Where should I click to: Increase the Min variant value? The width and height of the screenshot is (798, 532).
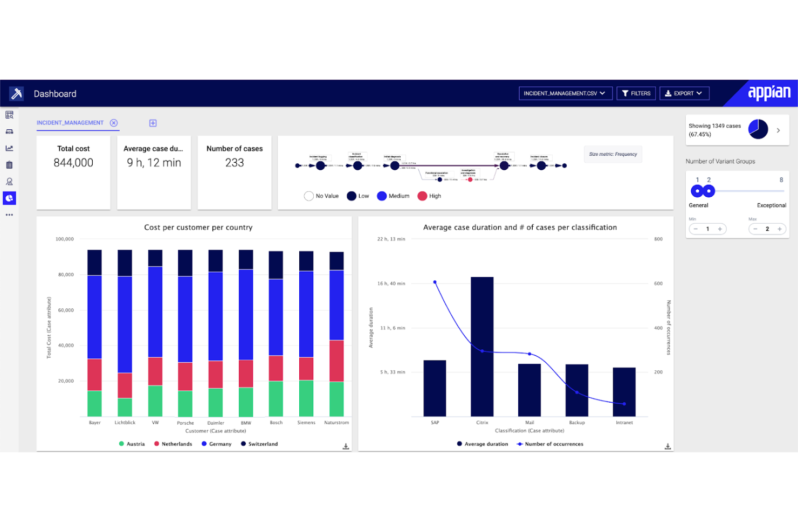(x=720, y=229)
